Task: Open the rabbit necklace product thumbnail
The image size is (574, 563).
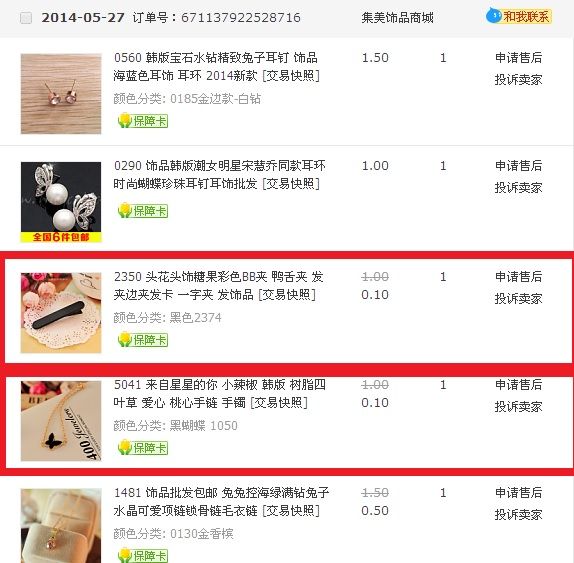Action: (x=61, y=526)
